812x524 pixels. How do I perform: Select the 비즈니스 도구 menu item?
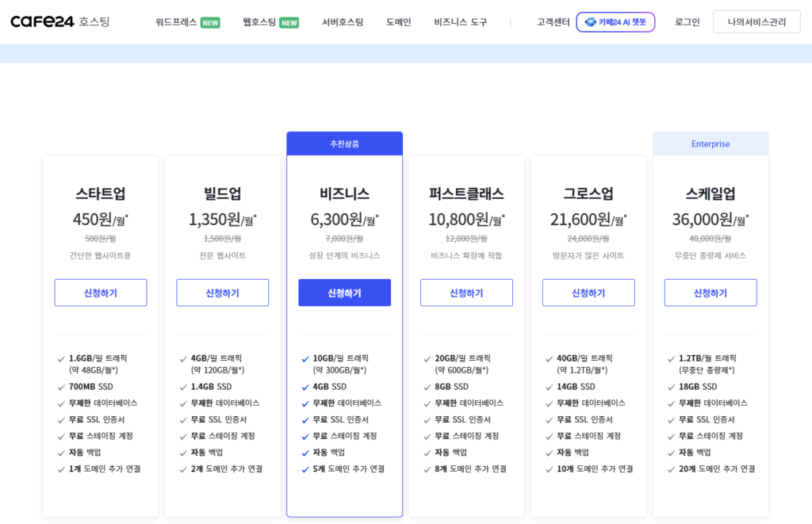point(461,22)
